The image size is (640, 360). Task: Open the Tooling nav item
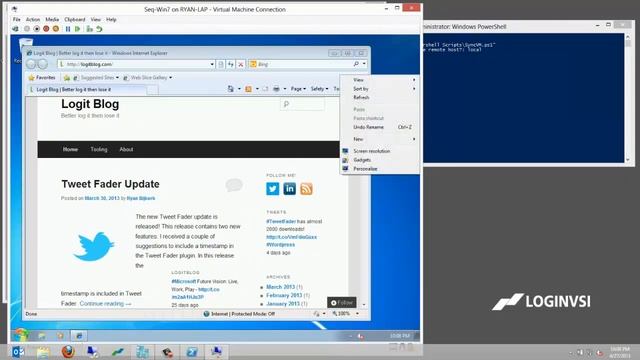pos(99,149)
